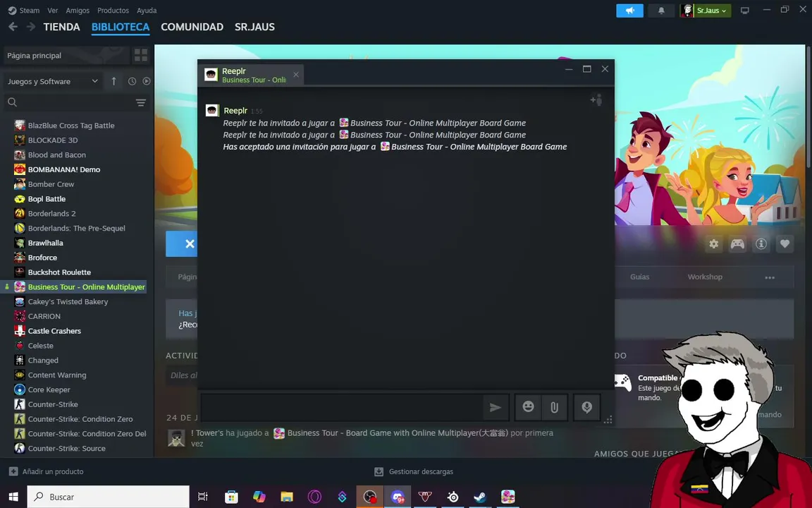Invite friend to chat group icon

596,99
